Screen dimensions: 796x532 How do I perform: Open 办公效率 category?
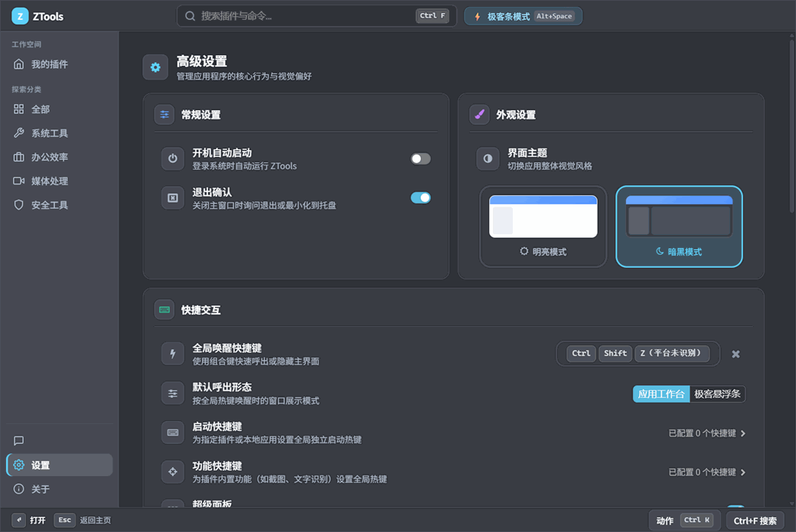[x=60, y=158]
